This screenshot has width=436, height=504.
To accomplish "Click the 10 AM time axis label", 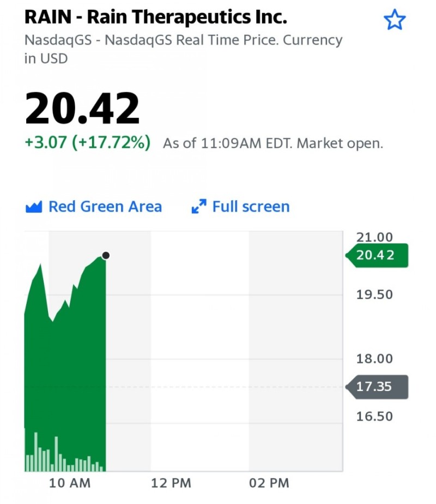I will [x=70, y=483].
